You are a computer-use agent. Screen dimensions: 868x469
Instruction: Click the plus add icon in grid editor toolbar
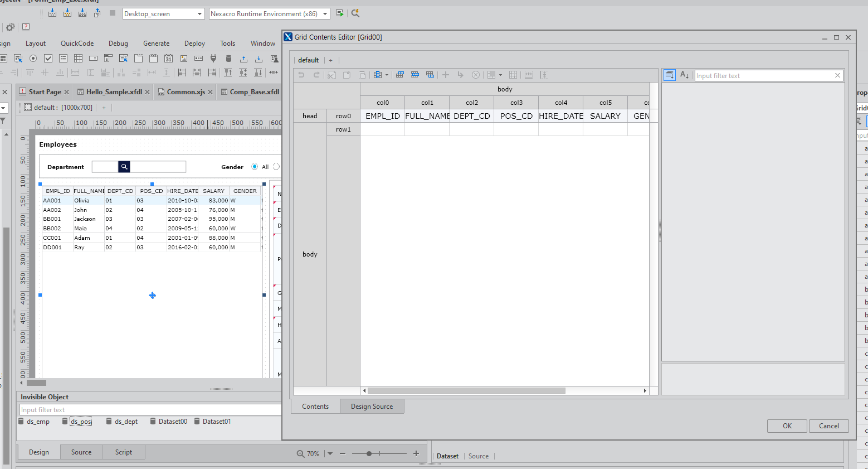446,75
